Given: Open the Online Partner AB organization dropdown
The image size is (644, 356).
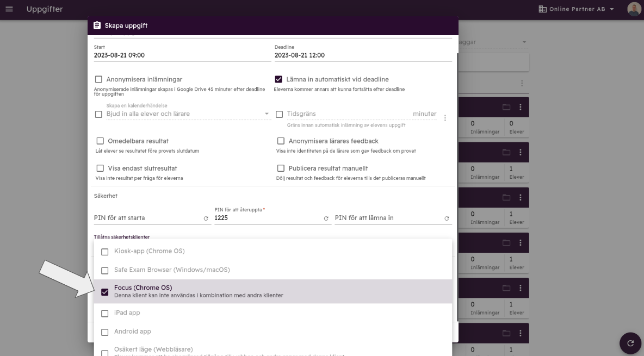Looking at the screenshot, I should coord(576,9).
